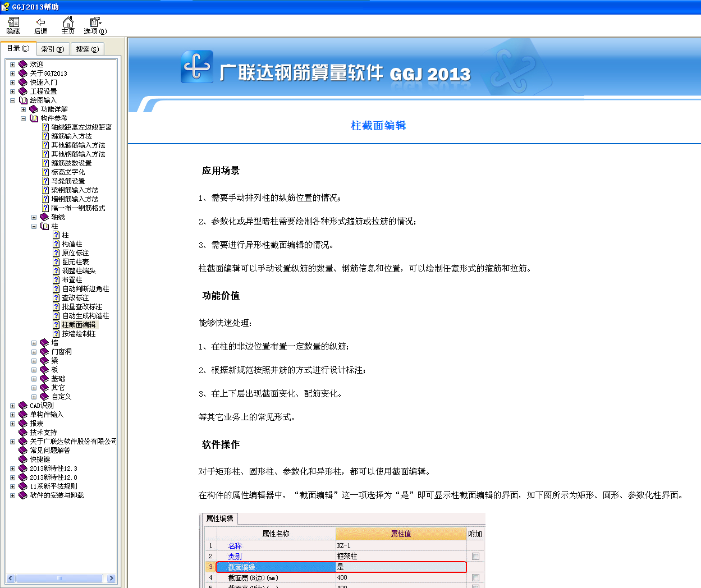Open the 自动判断边角柱 topic

pyautogui.click(x=85, y=289)
